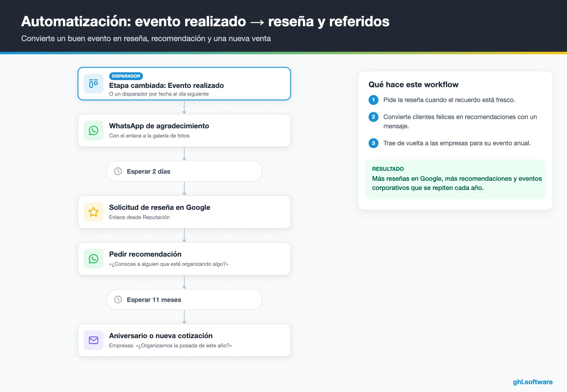567x392 pixels.
Task: Select 'Solicitud de reseña en Google' title
Action: click(159, 207)
